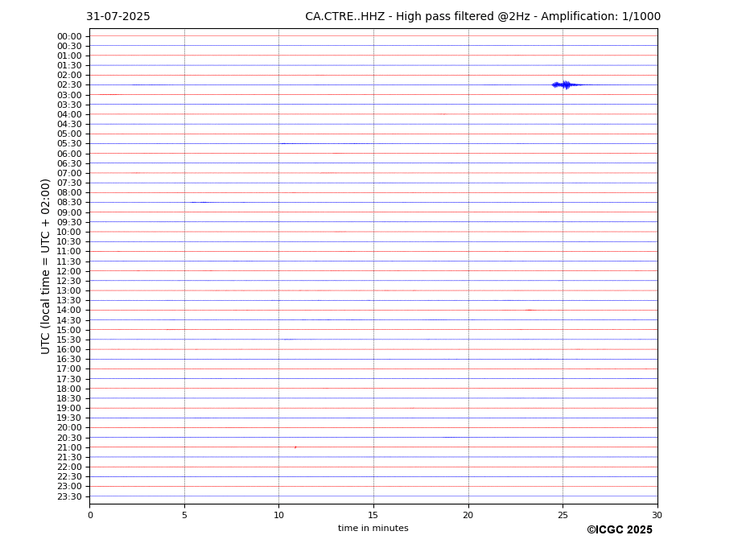The height and width of the screenshot is (560, 746).
Task: Click the date label 31-07-2025
Action: pyautogui.click(x=118, y=17)
